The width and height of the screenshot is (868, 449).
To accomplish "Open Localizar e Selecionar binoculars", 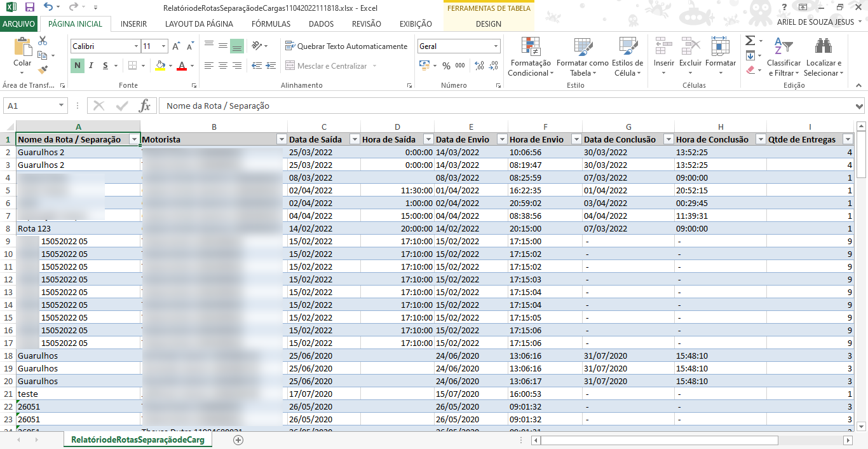I will coord(824,57).
